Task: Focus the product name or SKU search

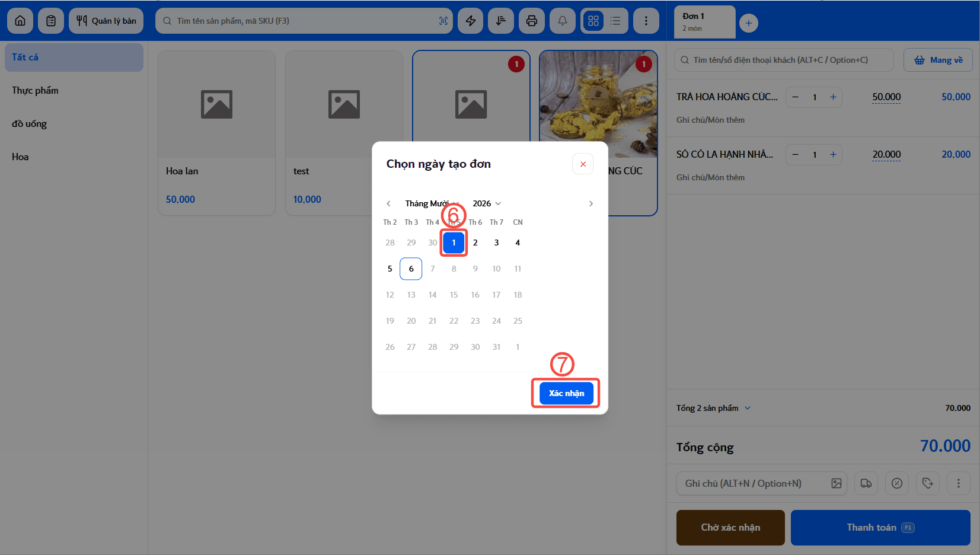Action: [x=304, y=21]
